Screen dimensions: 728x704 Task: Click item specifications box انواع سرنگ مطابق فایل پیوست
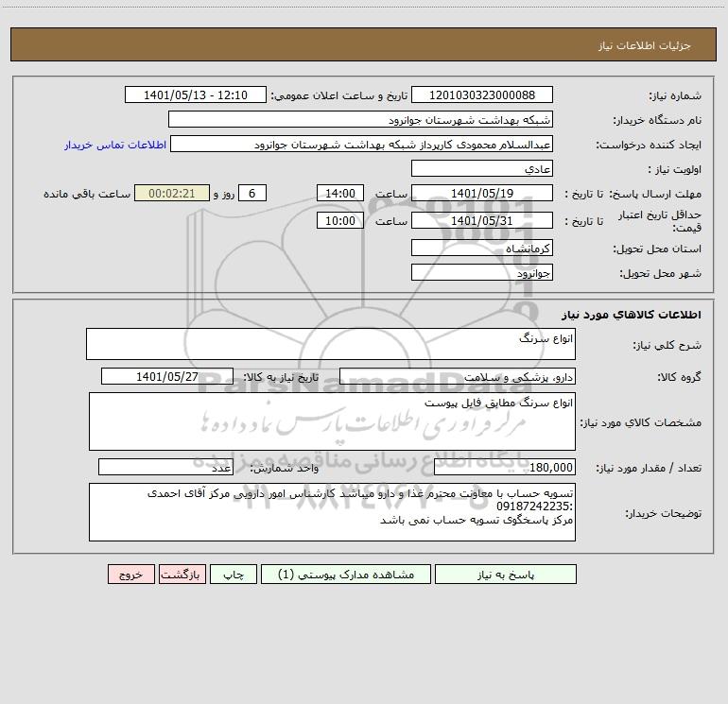pyautogui.click(x=332, y=421)
